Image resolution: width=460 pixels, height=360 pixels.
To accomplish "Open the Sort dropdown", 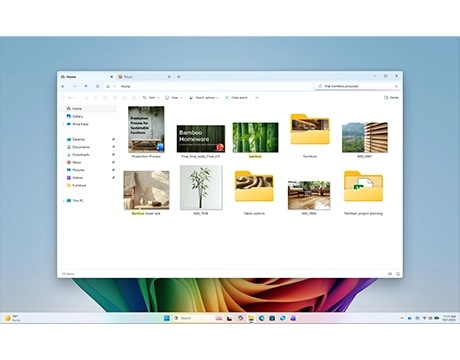I will (x=151, y=98).
